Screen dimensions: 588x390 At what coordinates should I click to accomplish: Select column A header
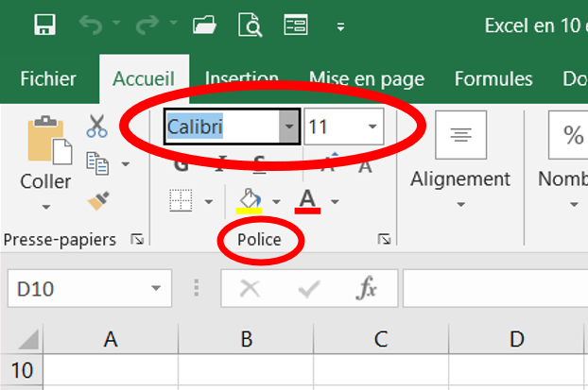tap(111, 339)
